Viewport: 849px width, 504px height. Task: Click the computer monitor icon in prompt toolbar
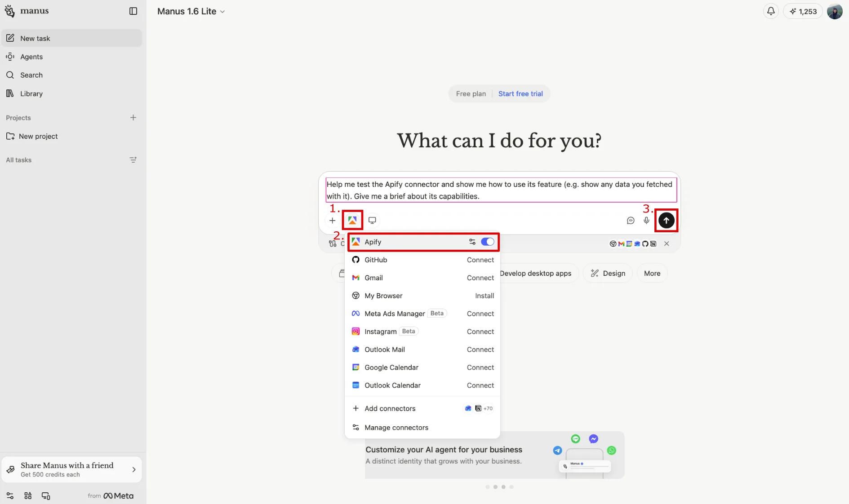(x=372, y=221)
